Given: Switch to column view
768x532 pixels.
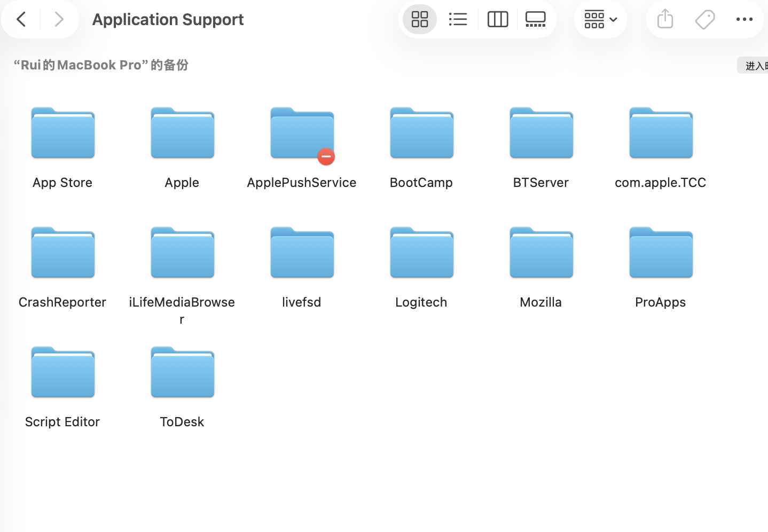Looking at the screenshot, I should click(497, 20).
